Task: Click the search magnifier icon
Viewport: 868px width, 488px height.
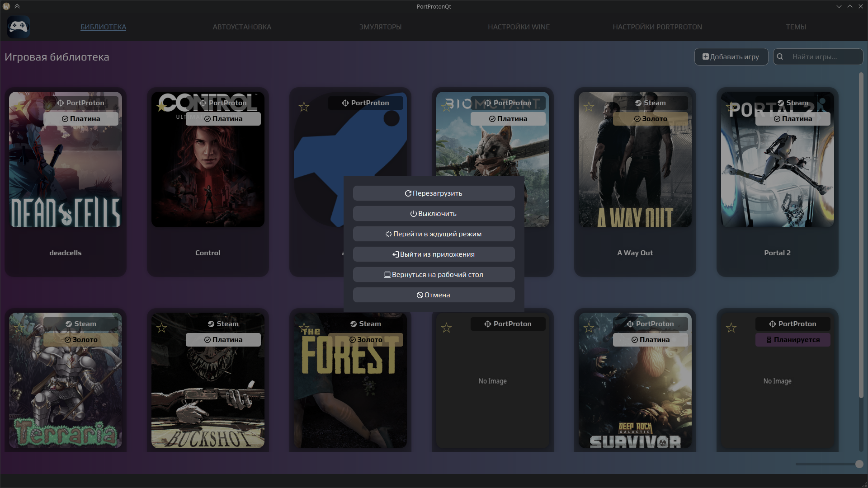Action: pyautogui.click(x=780, y=57)
